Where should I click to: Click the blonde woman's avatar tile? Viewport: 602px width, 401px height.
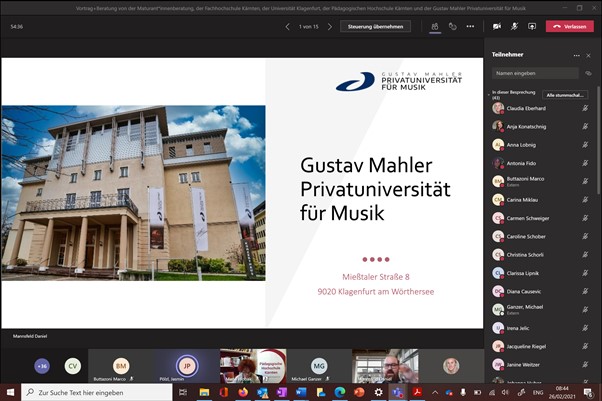tap(451, 366)
